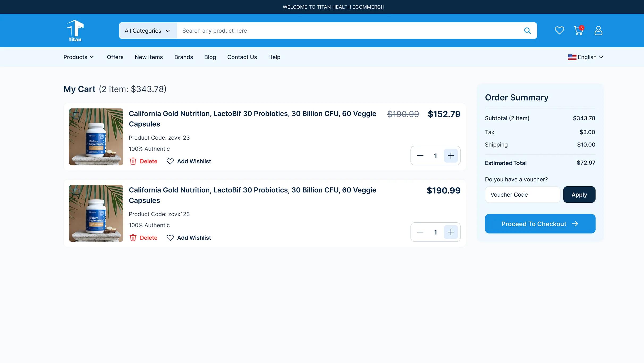The image size is (644, 363).
Task: Open the Help page
Action: click(x=274, y=57)
